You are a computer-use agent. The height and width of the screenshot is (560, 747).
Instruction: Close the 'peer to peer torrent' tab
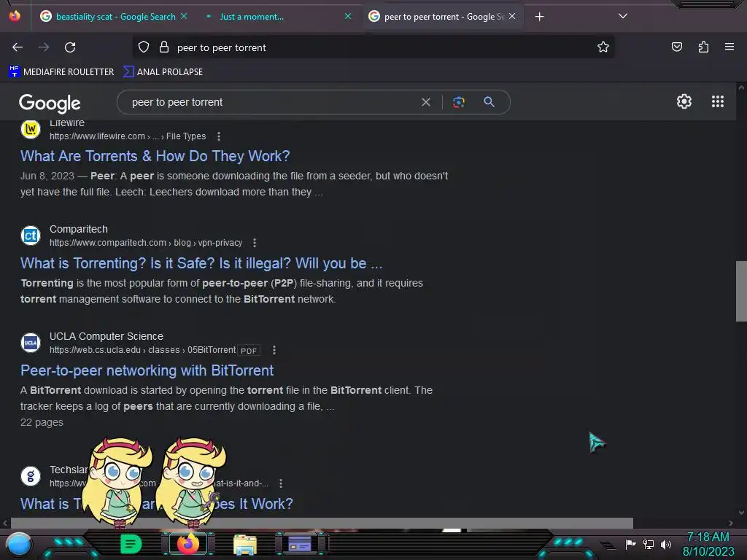[512, 16]
